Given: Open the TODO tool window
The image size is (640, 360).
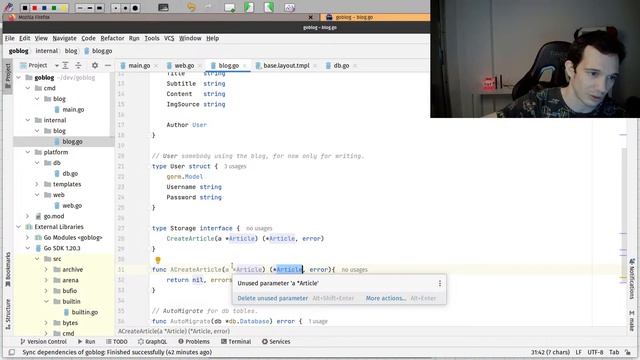Looking at the screenshot, I should [117, 341].
